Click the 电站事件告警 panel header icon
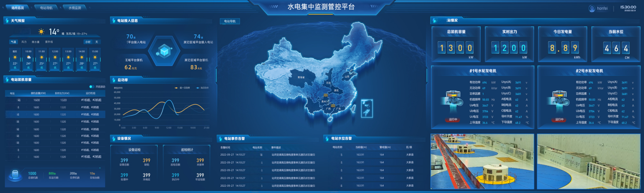Screen dimensions: 644x193 [221, 138]
